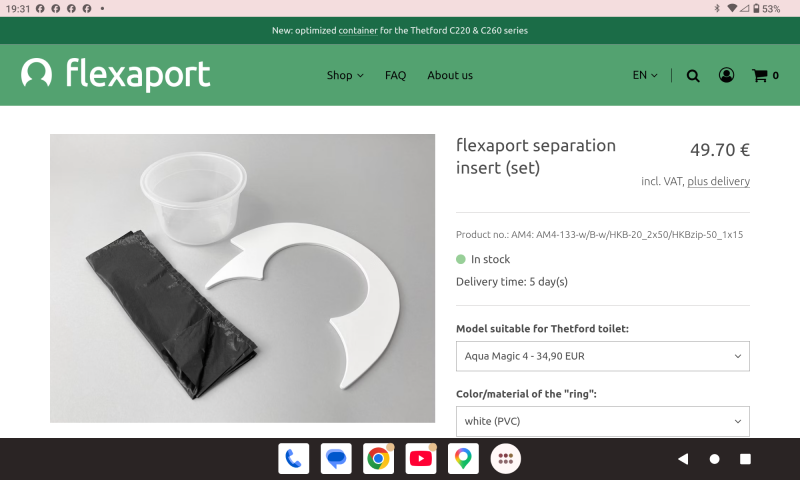Open the About us page
The height and width of the screenshot is (480, 800).
(450, 75)
